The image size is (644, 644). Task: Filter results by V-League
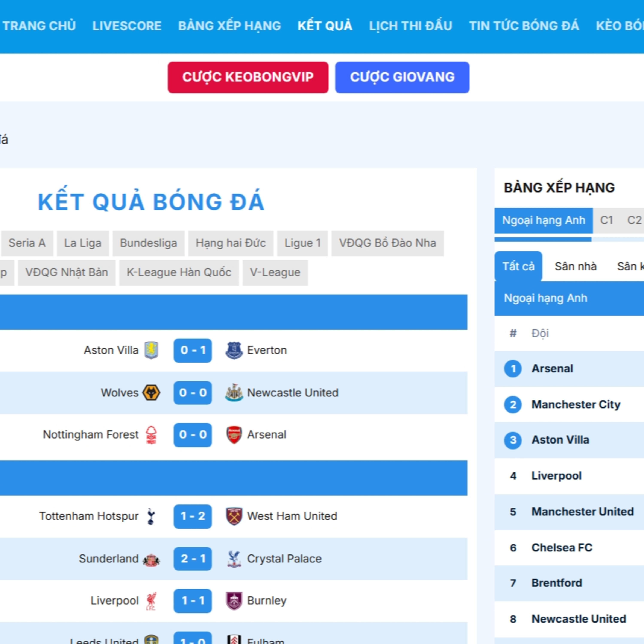[x=275, y=273]
